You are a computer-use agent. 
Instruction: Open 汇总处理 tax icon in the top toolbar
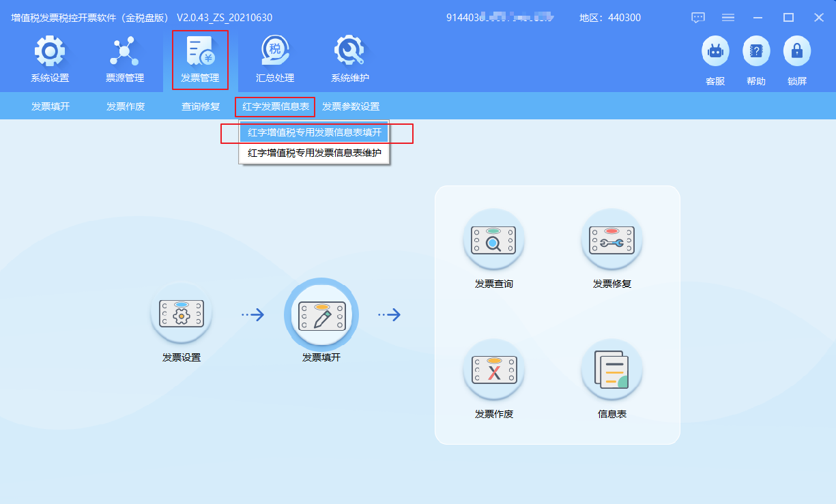coord(275,51)
